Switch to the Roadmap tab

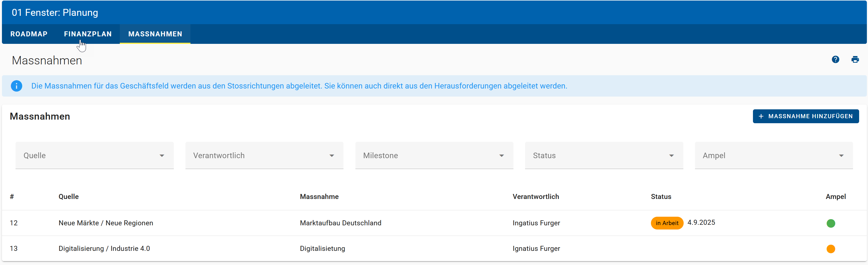(29, 34)
